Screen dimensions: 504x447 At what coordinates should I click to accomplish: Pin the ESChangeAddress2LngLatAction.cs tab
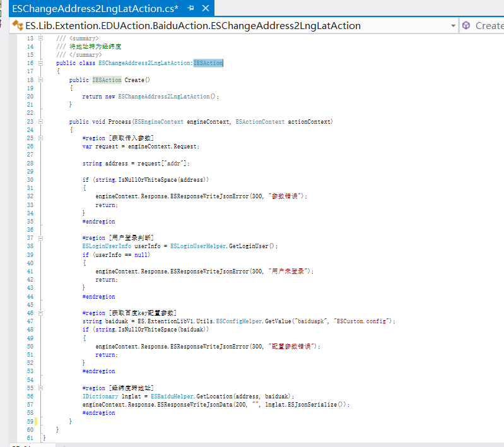(x=190, y=8)
